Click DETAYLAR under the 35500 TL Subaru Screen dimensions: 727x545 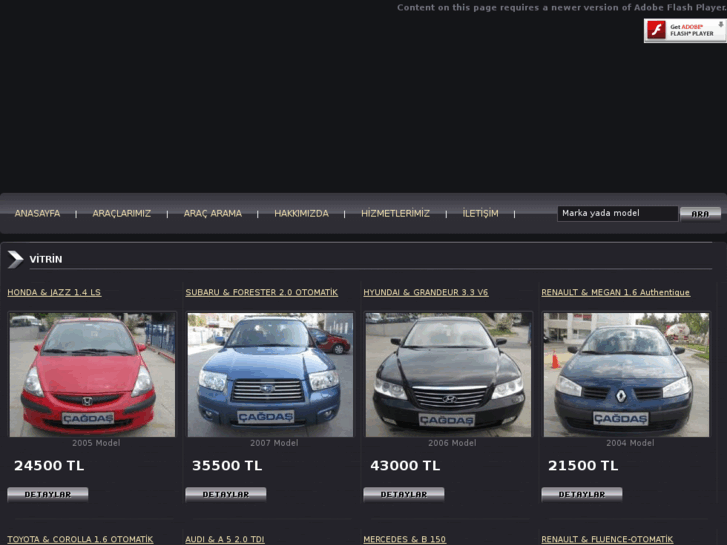coord(226,494)
